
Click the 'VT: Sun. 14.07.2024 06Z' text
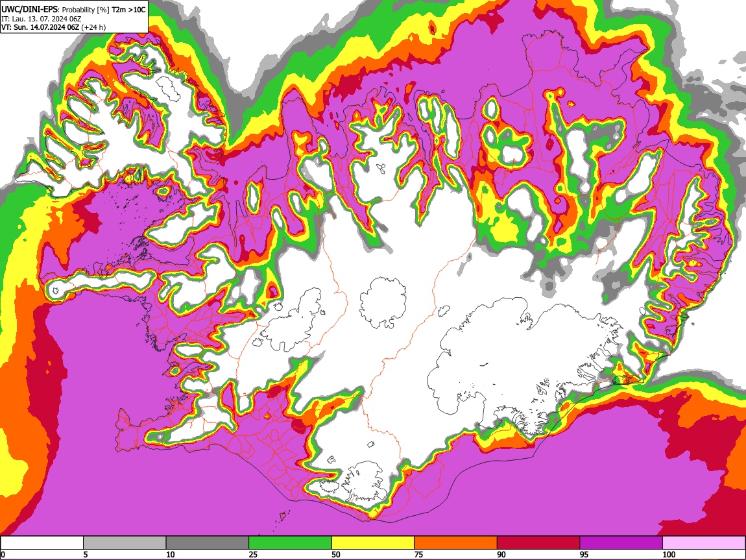tap(40, 27)
